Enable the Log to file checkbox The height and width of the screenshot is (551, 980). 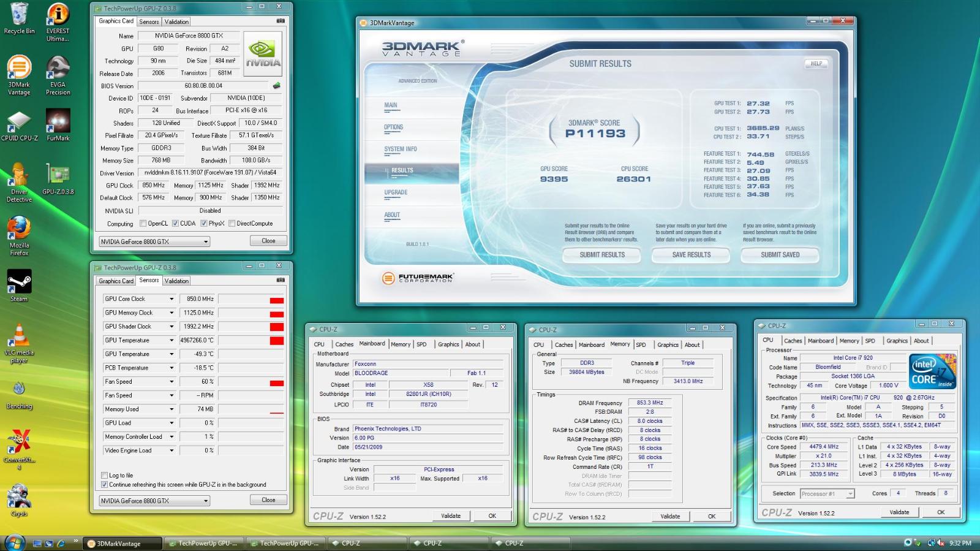click(x=104, y=476)
